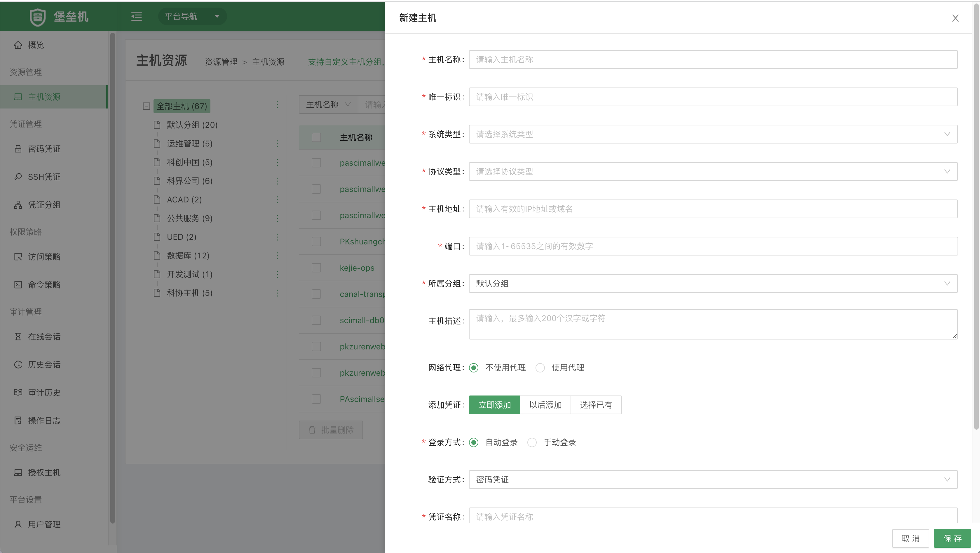Select the 默认分组 (20) tree item
This screenshot has height=553, width=980.
(192, 125)
